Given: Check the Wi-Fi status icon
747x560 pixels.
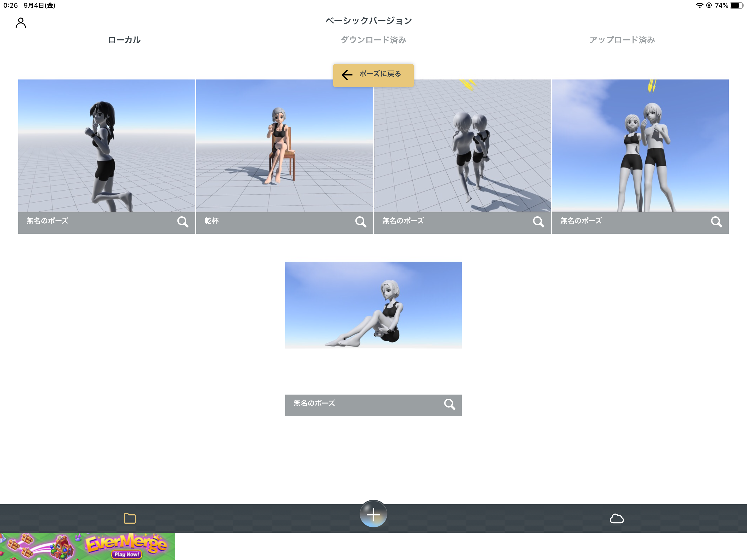Looking at the screenshot, I should tap(699, 5).
